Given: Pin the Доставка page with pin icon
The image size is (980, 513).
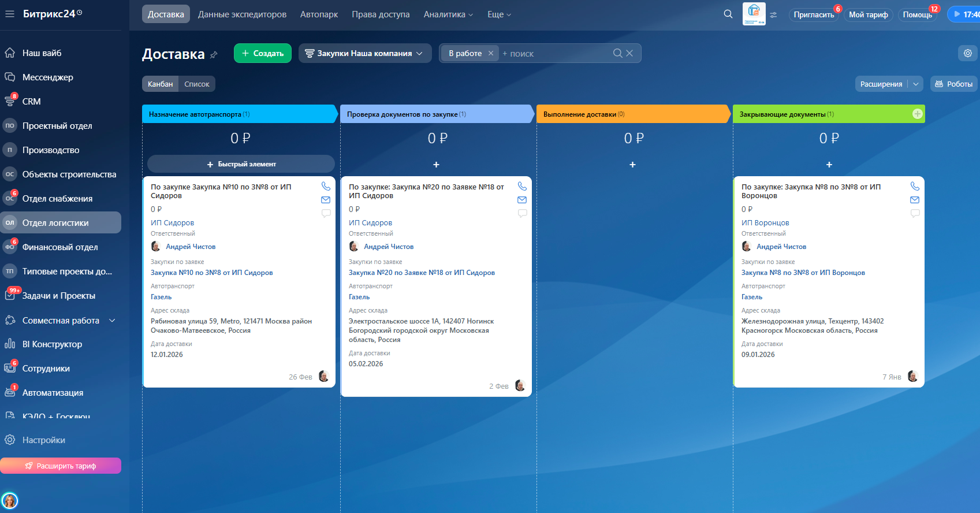Looking at the screenshot, I should pos(214,54).
